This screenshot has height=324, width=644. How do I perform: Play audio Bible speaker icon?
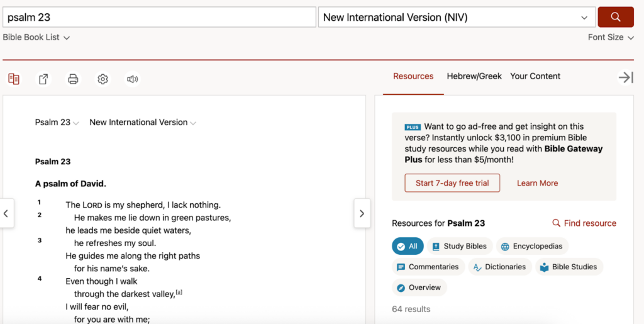(132, 79)
